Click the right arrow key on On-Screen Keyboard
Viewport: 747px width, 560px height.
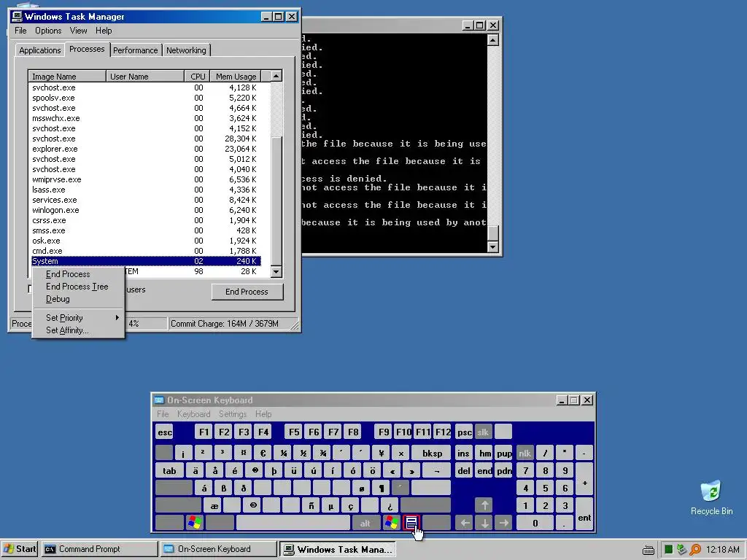click(x=503, y=523)
